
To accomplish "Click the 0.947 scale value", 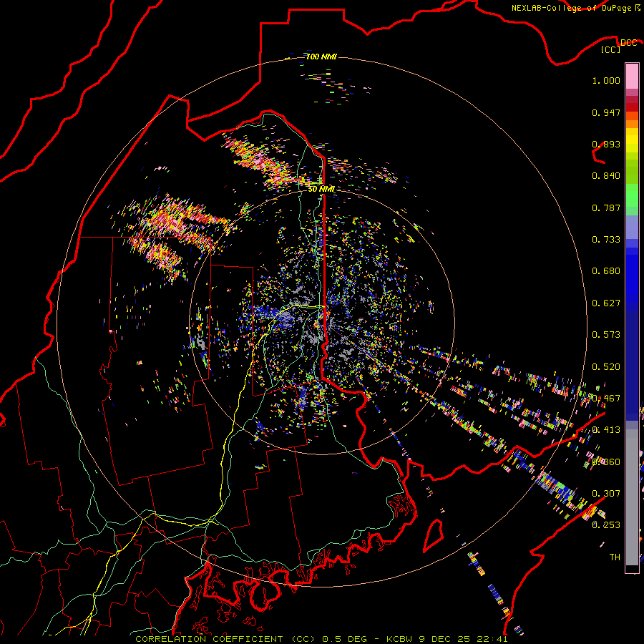I will 606,112.
